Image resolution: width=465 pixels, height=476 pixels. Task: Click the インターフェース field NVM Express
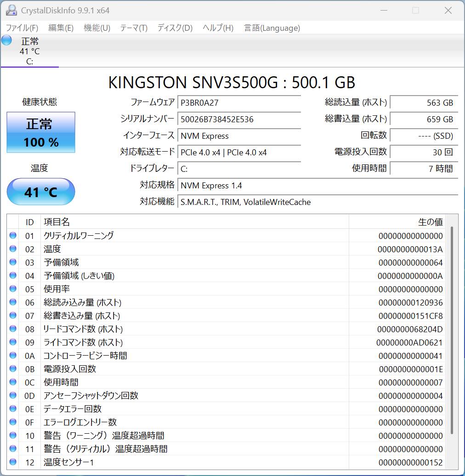(239, 136)
